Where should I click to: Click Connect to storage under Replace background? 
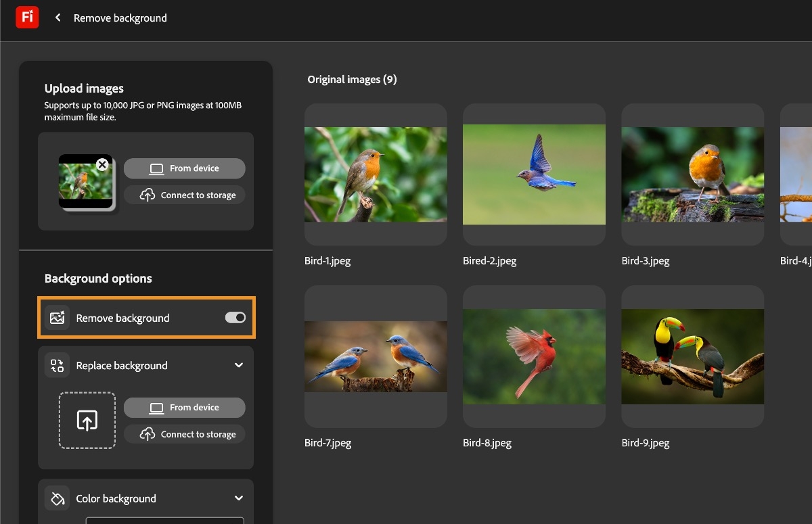click(185, 434)
